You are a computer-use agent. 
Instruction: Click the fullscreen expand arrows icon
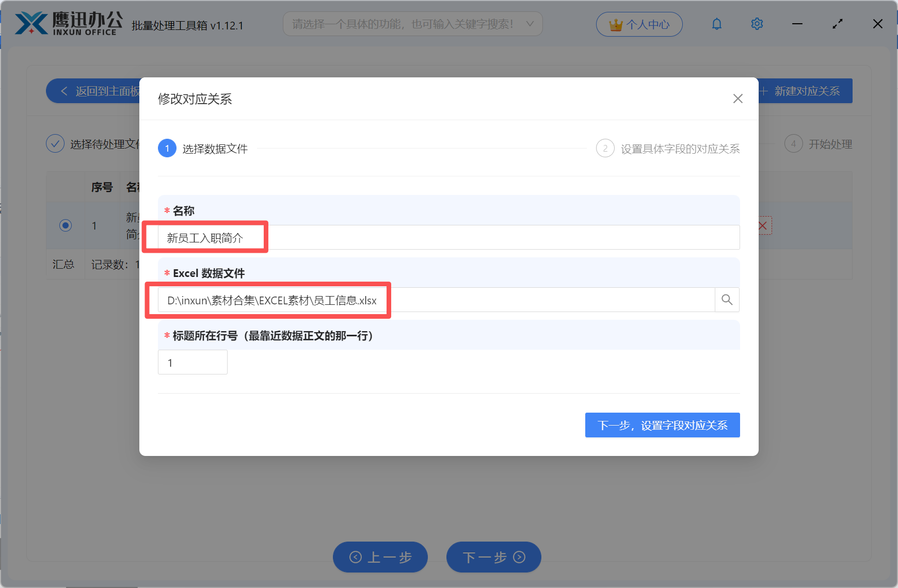837,24
